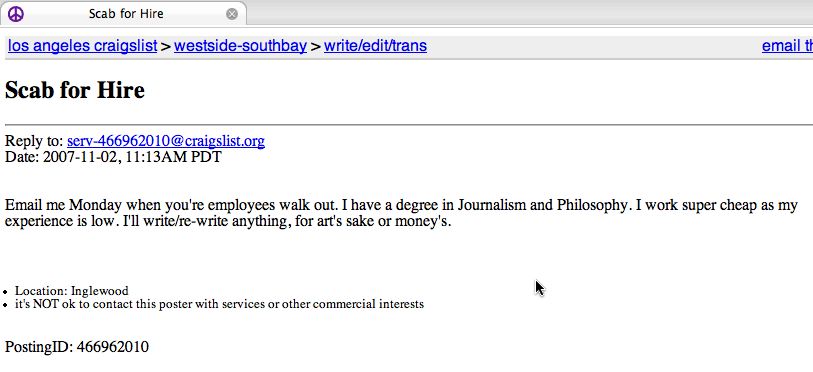Click the peace sign favicon in tab
813x372 pixels.
16,14
